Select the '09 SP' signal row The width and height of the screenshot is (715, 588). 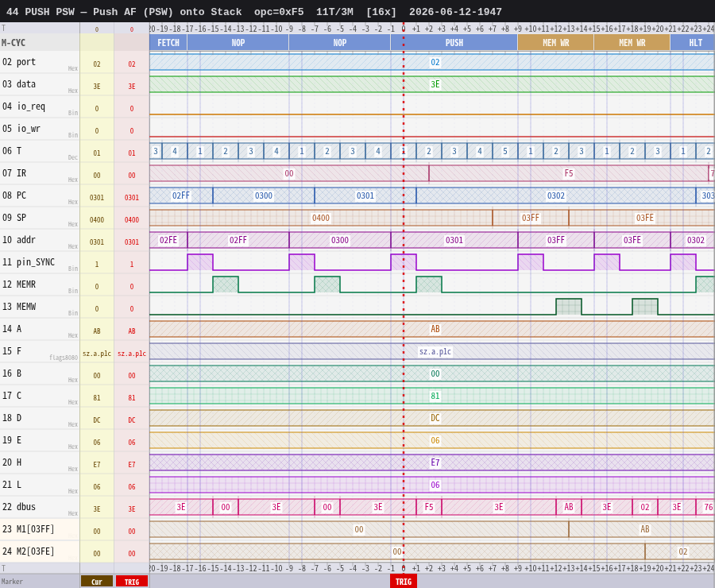[357, 218]
